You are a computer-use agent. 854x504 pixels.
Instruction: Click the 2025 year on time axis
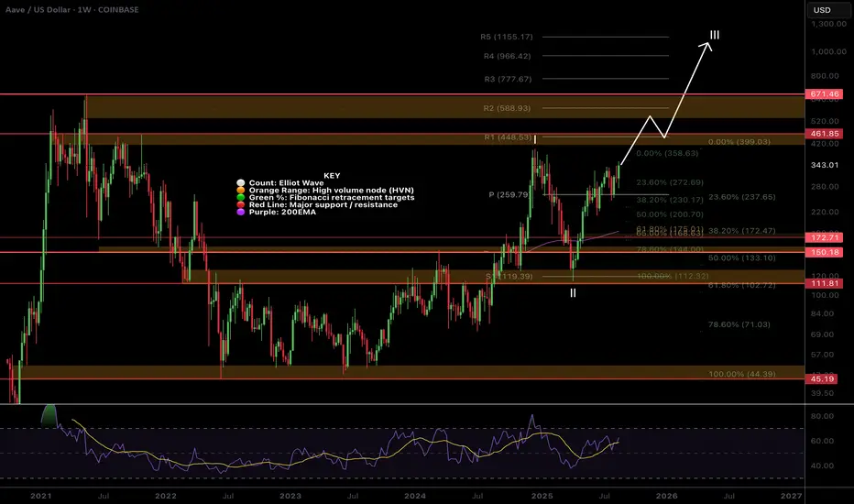[x=542, y=496]
